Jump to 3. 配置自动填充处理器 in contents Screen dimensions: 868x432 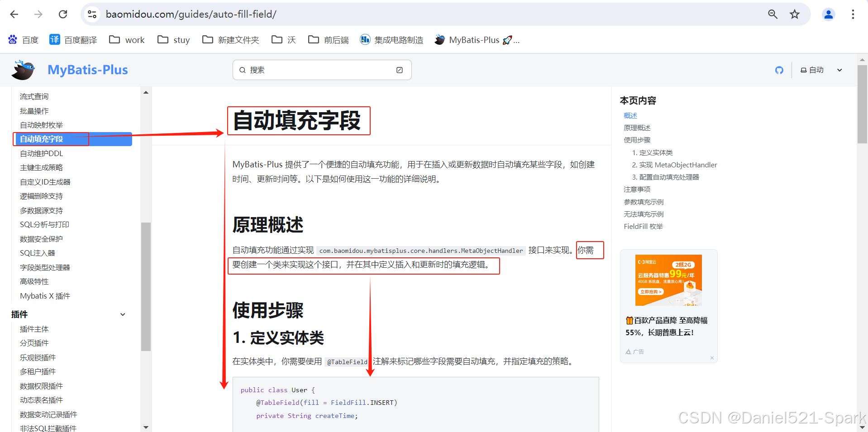point(666,177)
